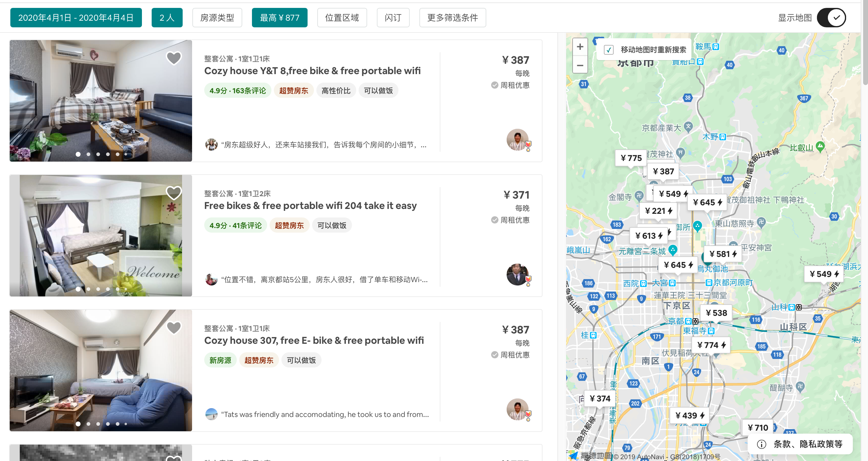
Task: Open the 2人 guests filter
Action: click(167, 18)
